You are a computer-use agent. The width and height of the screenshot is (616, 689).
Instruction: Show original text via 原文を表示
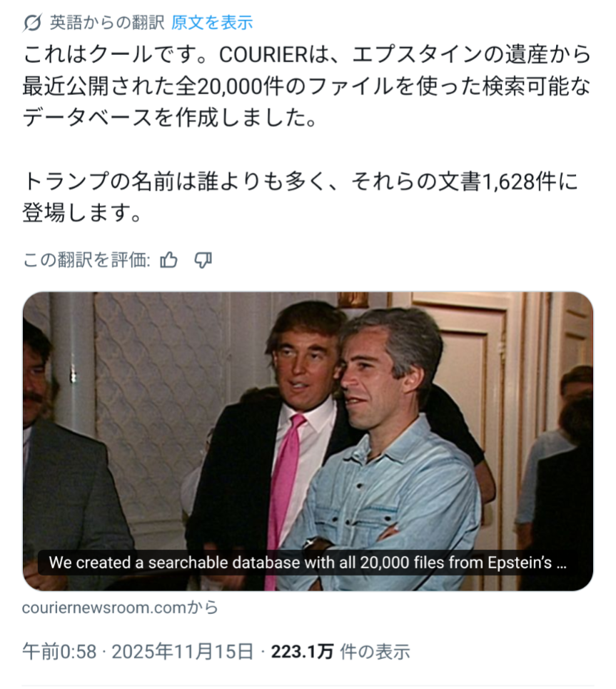212,22
